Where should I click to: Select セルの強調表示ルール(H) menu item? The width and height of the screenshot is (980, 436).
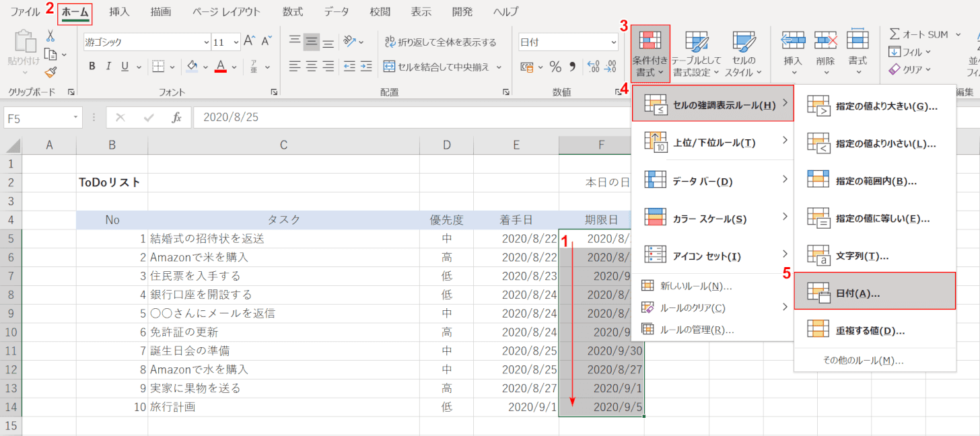pos(713,104)
